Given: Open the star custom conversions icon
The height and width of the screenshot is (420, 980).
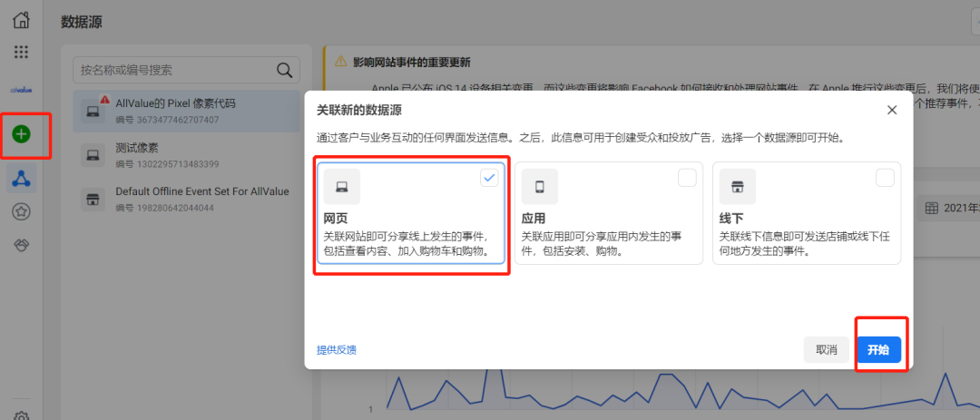Looking at the screenshot, I should [x=21, y=212].
